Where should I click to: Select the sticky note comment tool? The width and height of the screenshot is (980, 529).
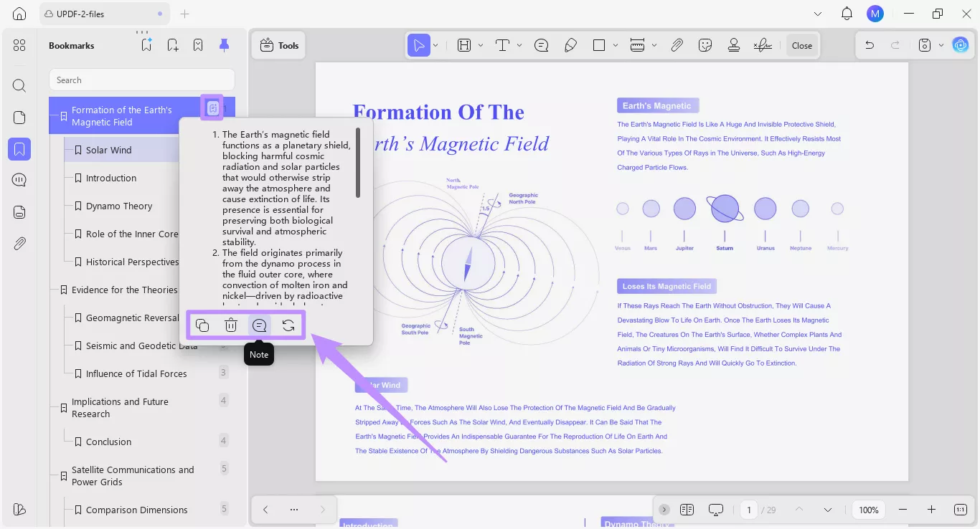(542, 45)
